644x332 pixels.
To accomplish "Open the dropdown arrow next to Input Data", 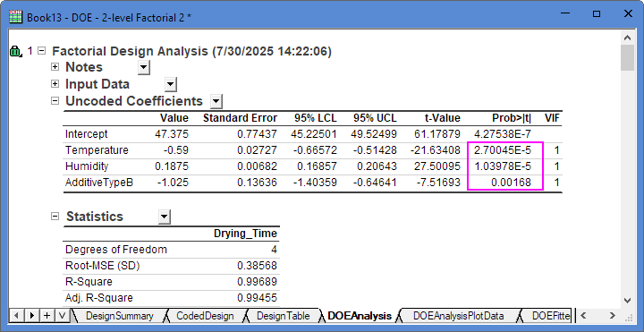I will click(171, 85).
